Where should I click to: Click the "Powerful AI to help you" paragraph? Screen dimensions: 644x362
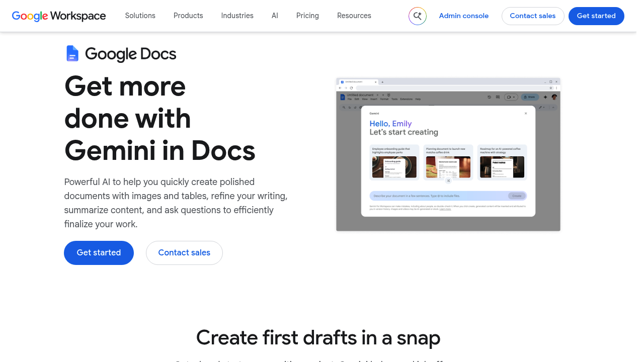(176, 203)
